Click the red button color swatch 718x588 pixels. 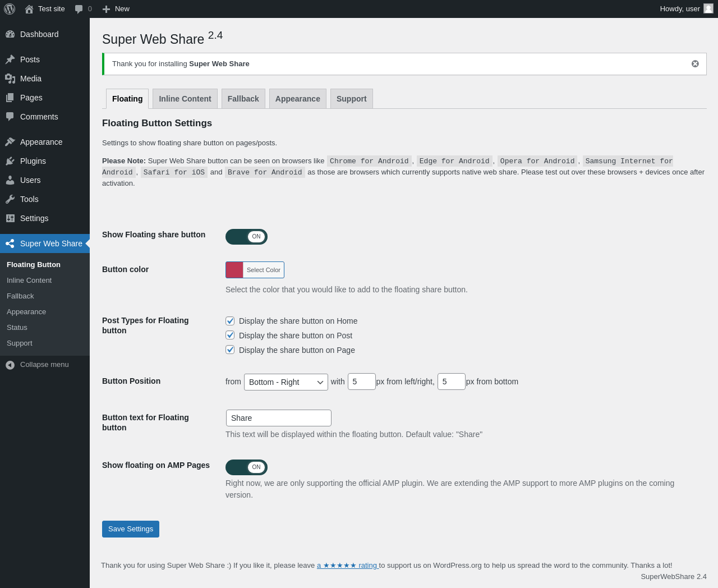point(234,270)
